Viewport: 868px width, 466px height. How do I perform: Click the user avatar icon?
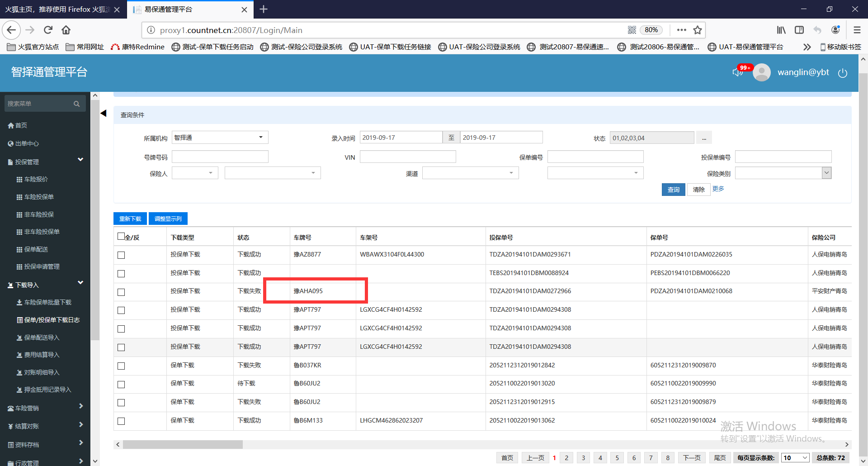[762, 72]
